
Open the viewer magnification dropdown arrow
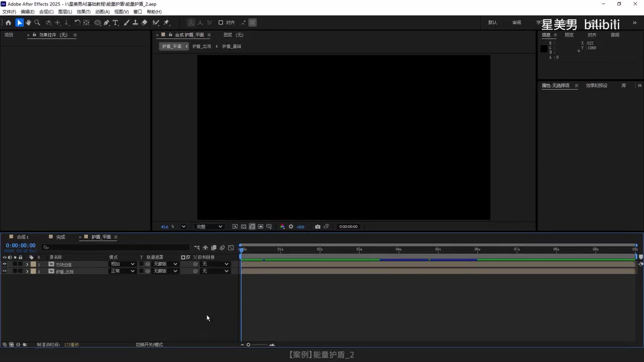click(183, 227)
